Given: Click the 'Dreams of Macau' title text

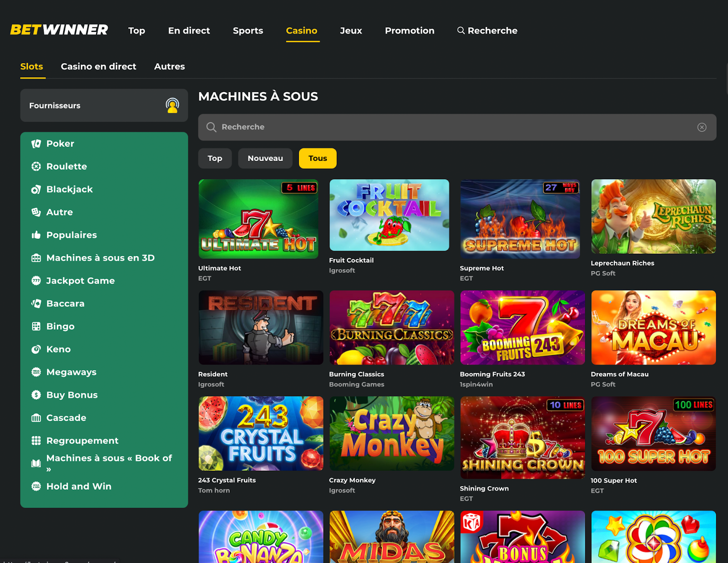Looking at the screenshot, I should (x=620, y=374).
